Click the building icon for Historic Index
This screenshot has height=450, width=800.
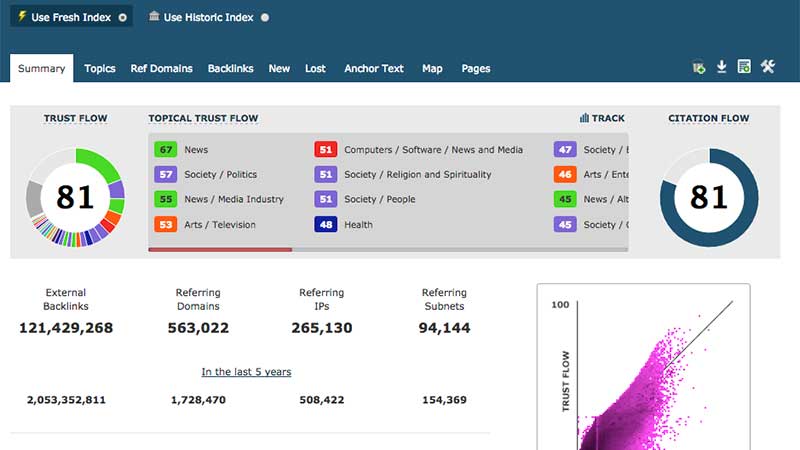153,17
